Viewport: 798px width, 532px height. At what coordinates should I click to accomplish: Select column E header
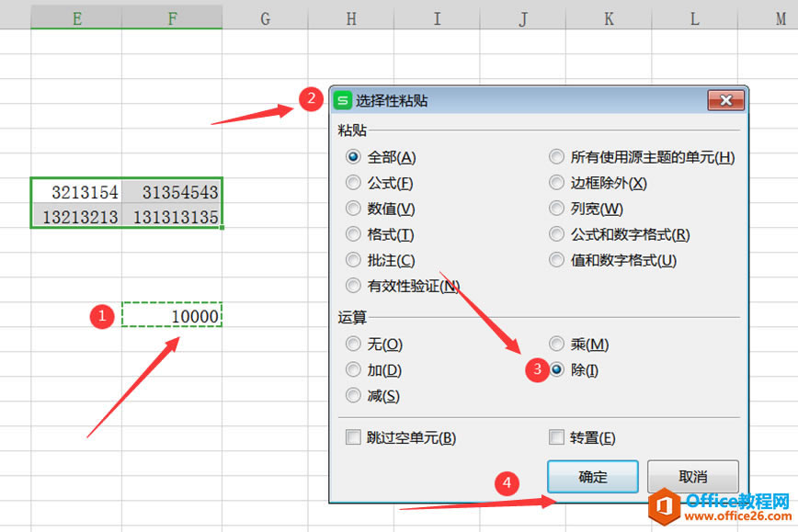pyautogui.click(x=76, y=18)
